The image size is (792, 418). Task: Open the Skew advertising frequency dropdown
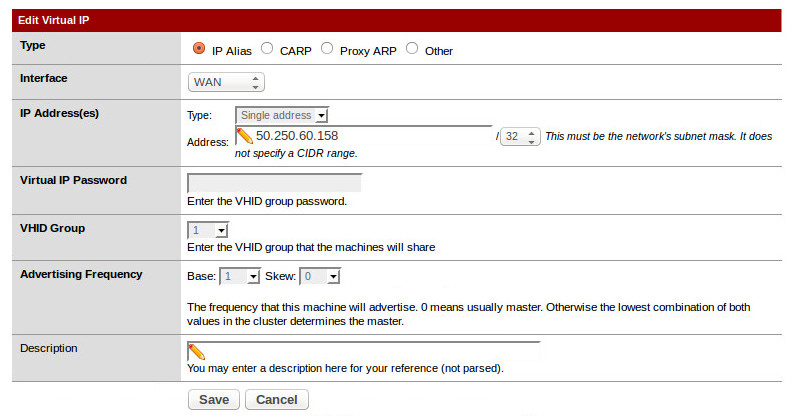click(320, 276)
